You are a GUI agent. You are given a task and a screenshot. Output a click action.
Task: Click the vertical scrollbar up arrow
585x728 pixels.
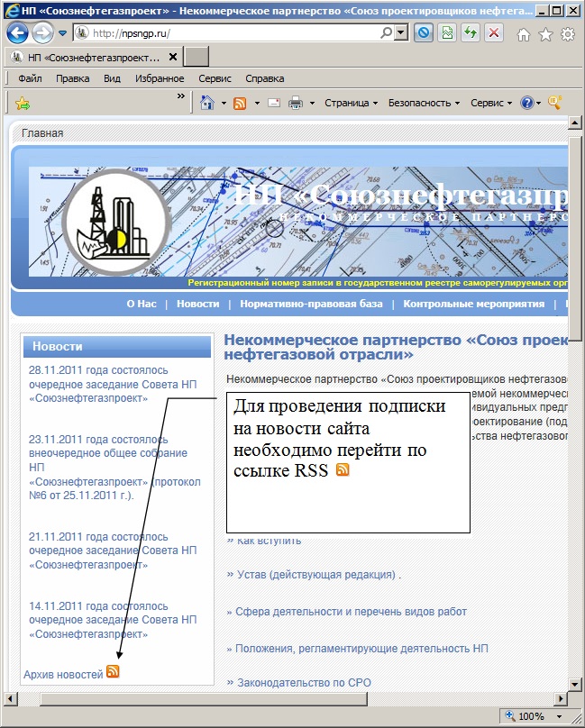575,123
